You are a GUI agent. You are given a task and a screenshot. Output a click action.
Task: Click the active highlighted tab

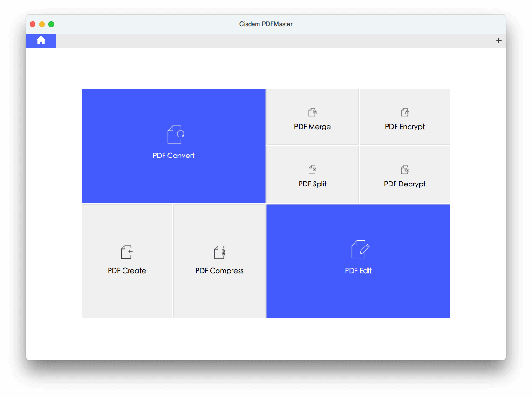(41, 40)
